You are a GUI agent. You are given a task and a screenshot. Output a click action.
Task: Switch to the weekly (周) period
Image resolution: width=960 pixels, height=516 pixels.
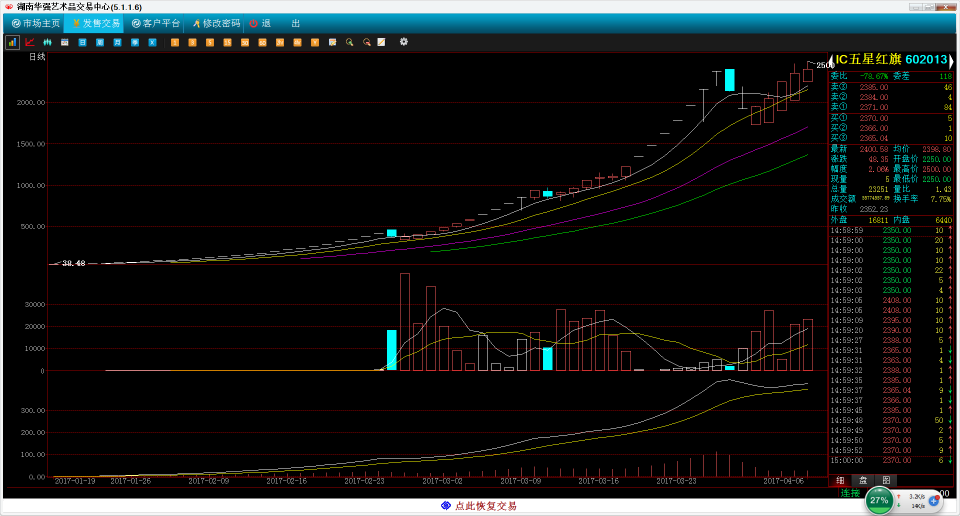coord(100,42)
